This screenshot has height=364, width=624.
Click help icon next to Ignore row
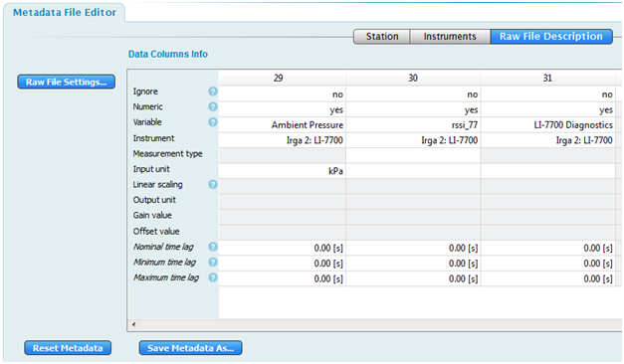pyautogui.click(x=213, y=91)
